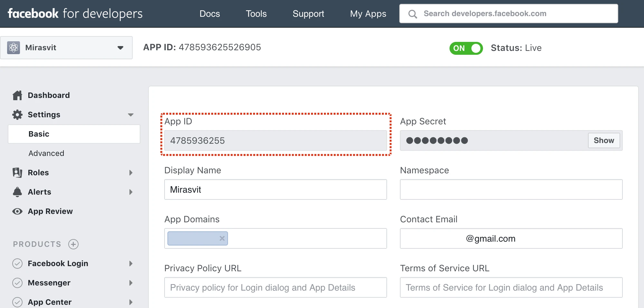Show the App Secret
The image size is (644, 308).
coord(604,140)
